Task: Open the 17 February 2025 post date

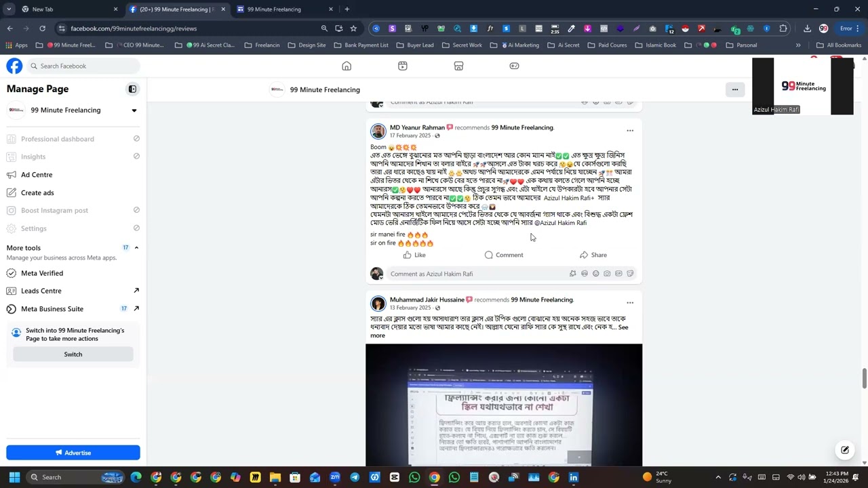Action: pyautogui.click(x=410, y=136)
